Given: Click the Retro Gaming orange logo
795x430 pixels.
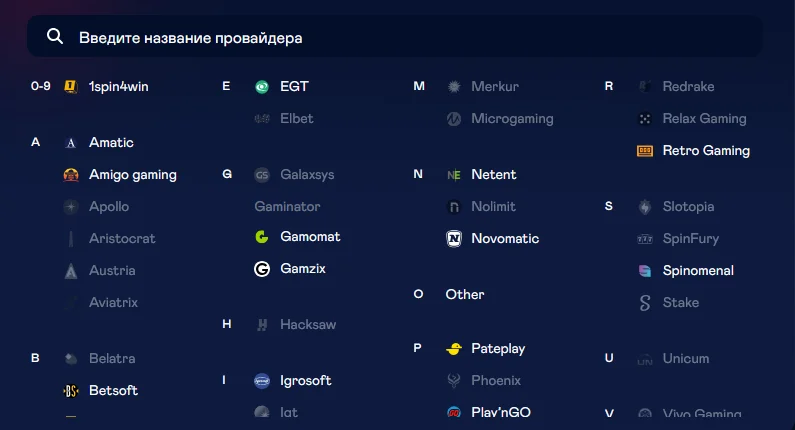Looking at the screenshot, I should pyautogui.click(x=645, y=151).
